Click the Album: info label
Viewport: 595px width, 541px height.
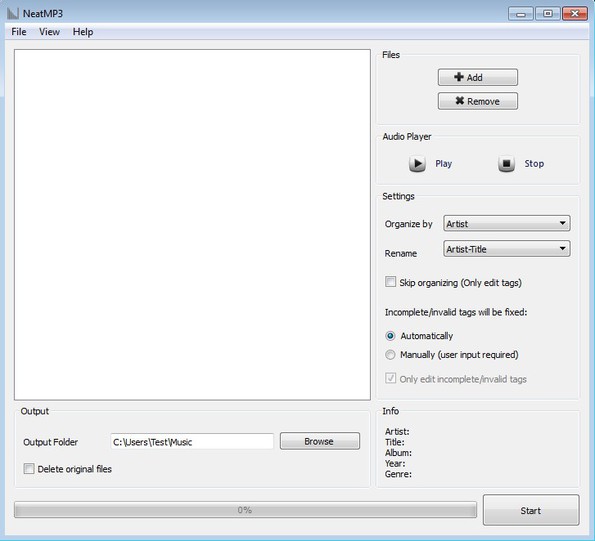398,453
